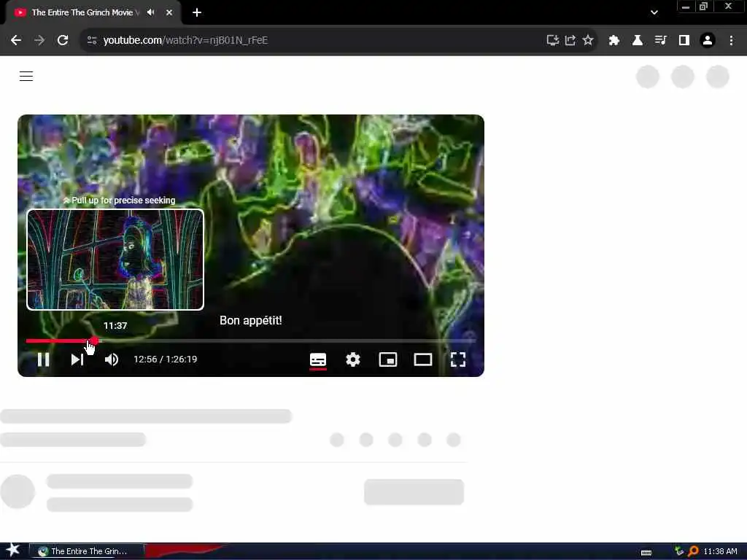The image size is (747, 560).
Task: Toggle subtitles/closed captions
Action: [x=318, y=359]
